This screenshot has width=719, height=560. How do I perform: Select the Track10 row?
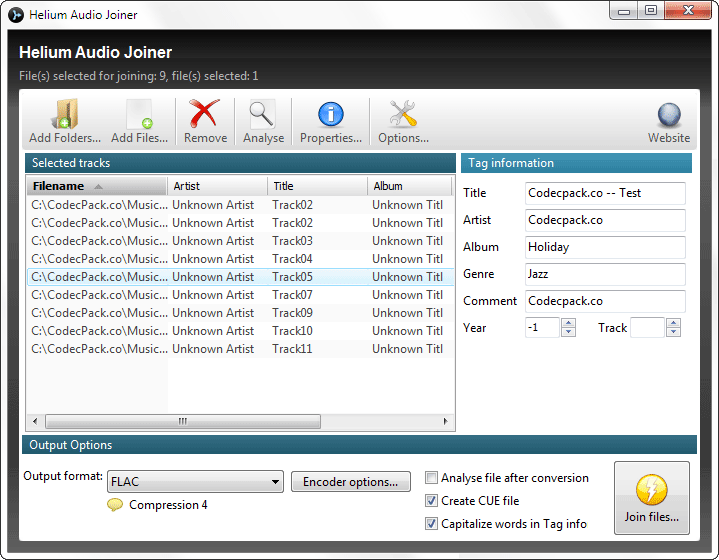pos(241,331)
